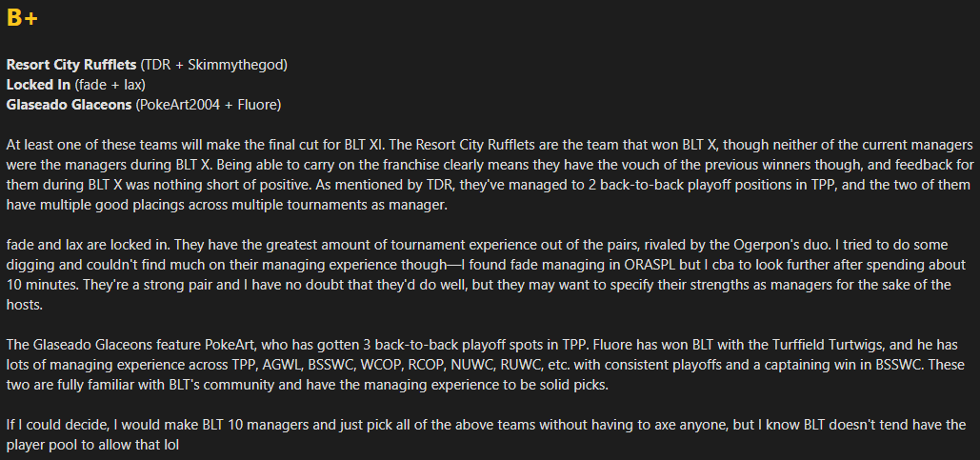Click the (TDR + Skimmythegod) managers text
980x460 pixels.
click(213, 65)
